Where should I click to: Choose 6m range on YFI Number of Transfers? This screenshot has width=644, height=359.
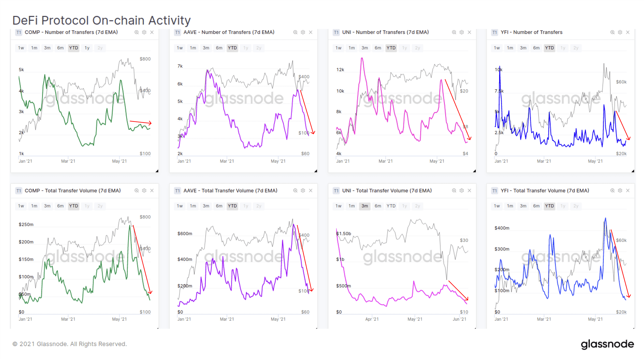pos(536,48)
